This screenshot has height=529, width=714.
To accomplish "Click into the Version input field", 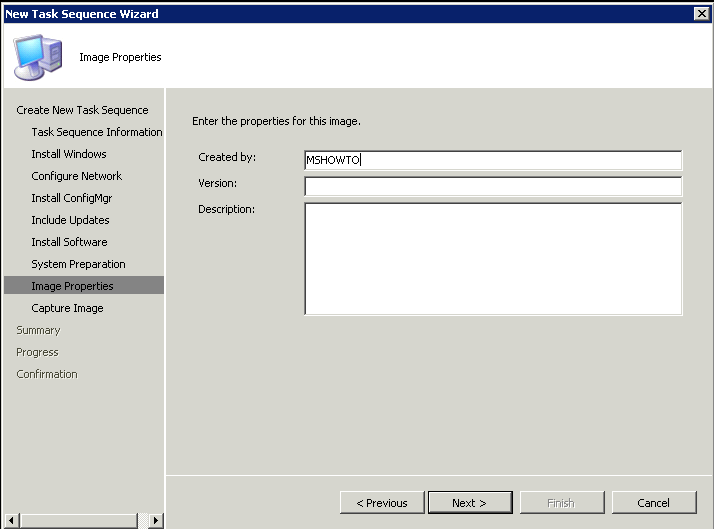I will 493,186.
